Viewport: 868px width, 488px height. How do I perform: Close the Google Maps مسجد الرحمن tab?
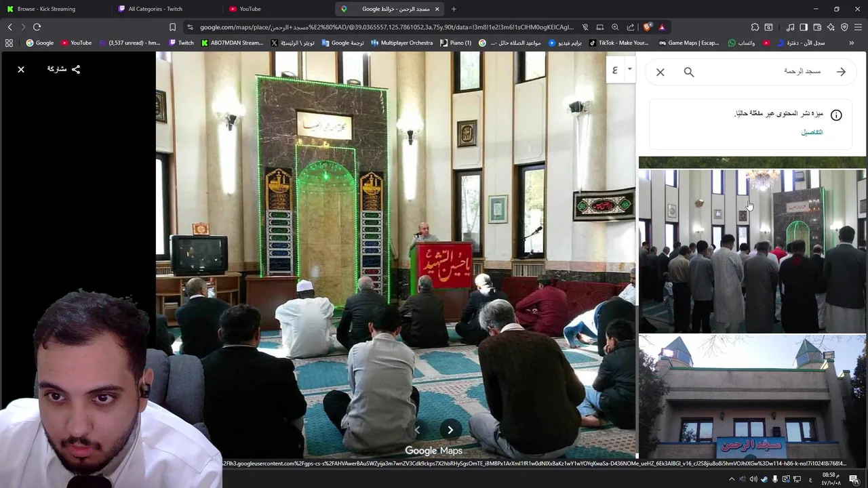437,9
